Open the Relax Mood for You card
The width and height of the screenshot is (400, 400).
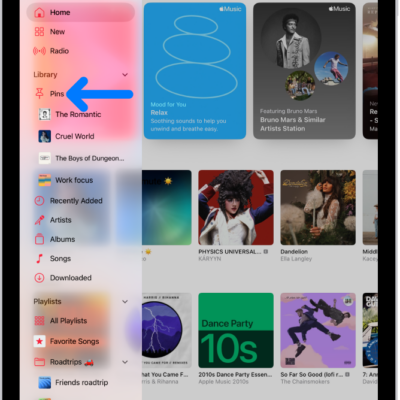pos(195,71)
